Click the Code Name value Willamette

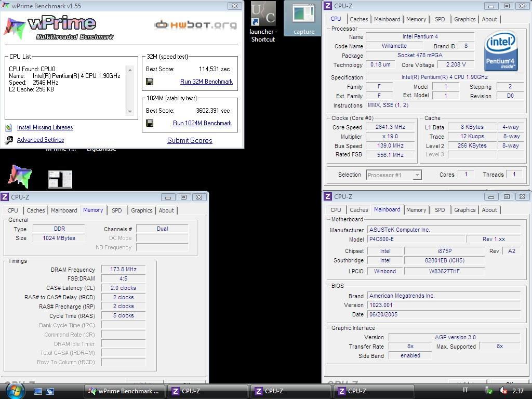point(394,46)
